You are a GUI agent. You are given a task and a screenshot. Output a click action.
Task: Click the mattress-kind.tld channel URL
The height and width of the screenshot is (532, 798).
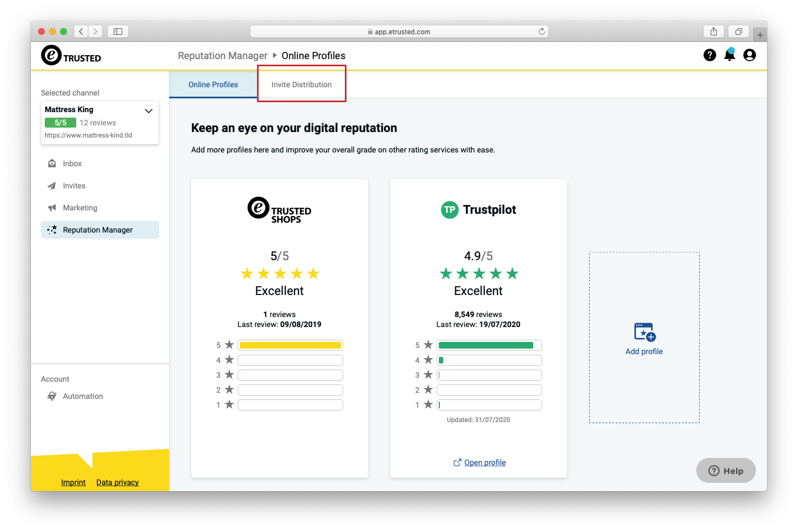pyautogui.click(x=88, y=135)
